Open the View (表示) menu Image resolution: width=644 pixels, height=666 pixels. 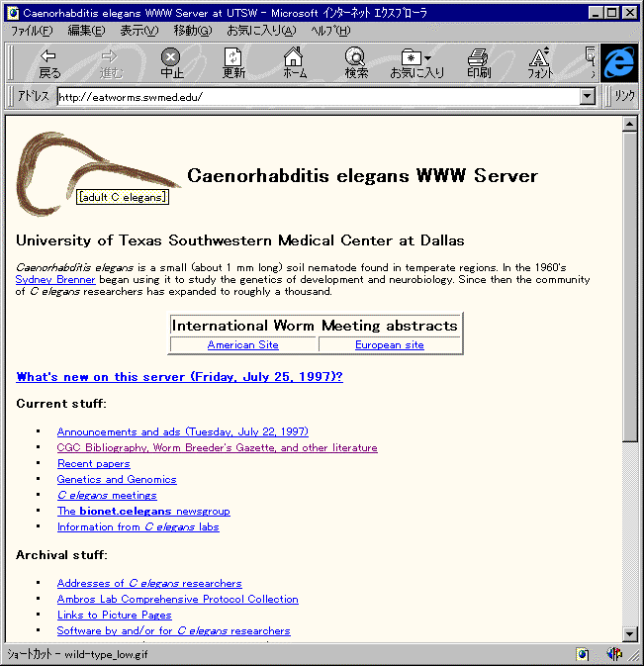[x=138, y=31]
